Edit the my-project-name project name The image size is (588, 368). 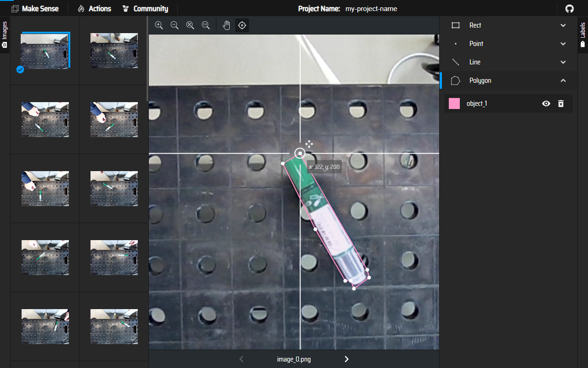point(371,9)
